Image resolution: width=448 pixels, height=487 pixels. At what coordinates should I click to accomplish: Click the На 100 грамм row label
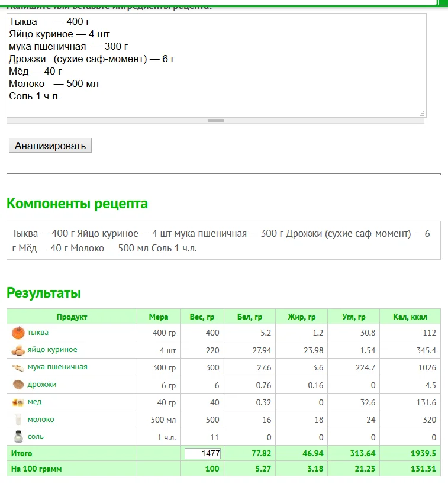click(36, 469)
